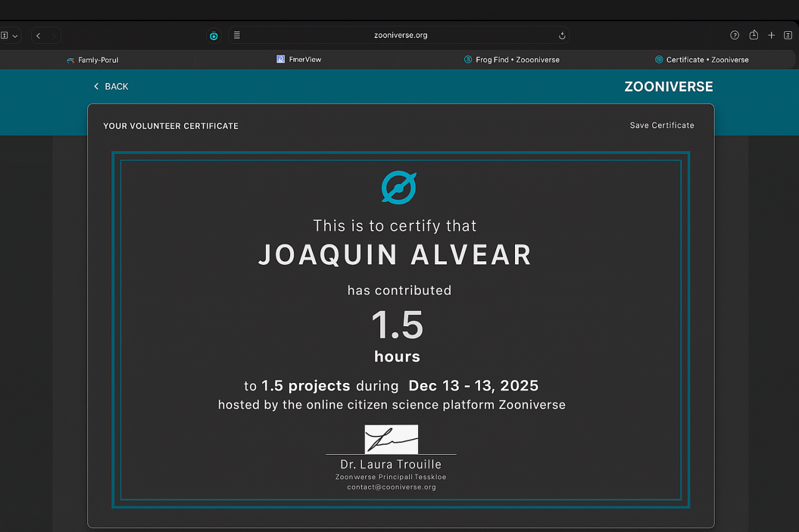Open the reader view lines icon
Viewport: 799px width, 532px height.
tap(237, 35)
